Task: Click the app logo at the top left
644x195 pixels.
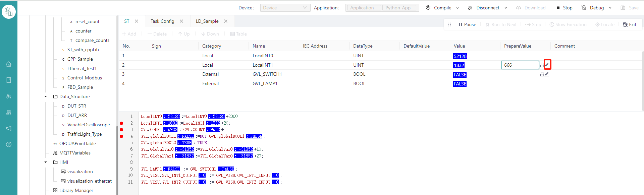Action: [x=9, y=12]
